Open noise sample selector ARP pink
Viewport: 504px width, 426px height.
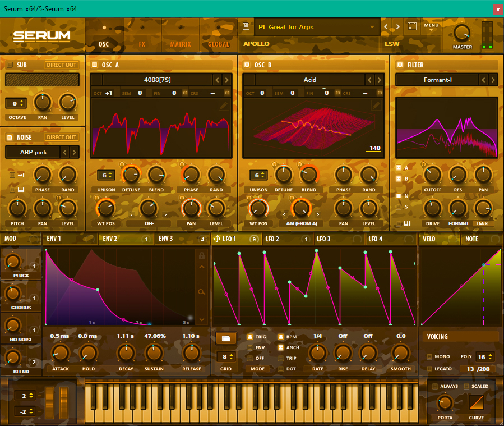coord(33,152)
